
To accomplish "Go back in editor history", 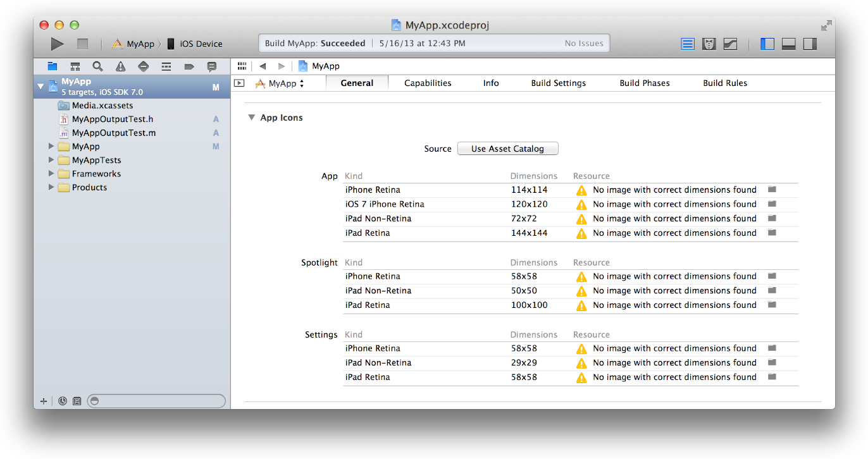I will coord(263,66).
